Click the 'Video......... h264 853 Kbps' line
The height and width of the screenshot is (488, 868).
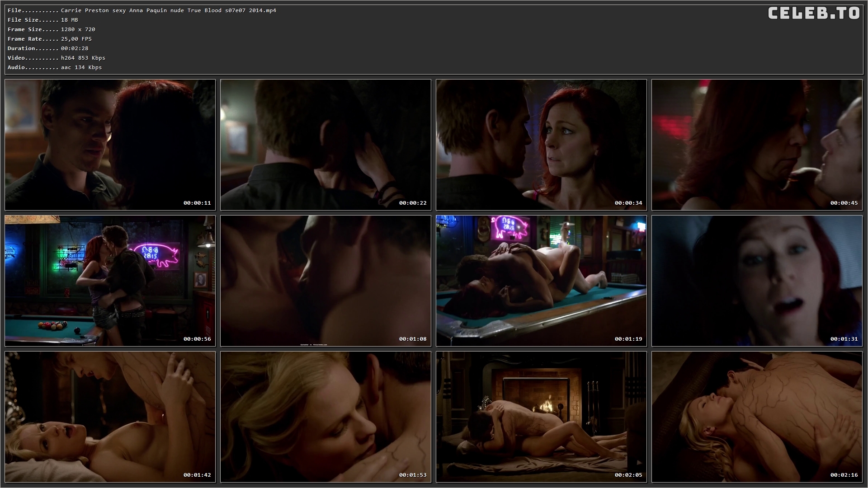click(57, 58)
